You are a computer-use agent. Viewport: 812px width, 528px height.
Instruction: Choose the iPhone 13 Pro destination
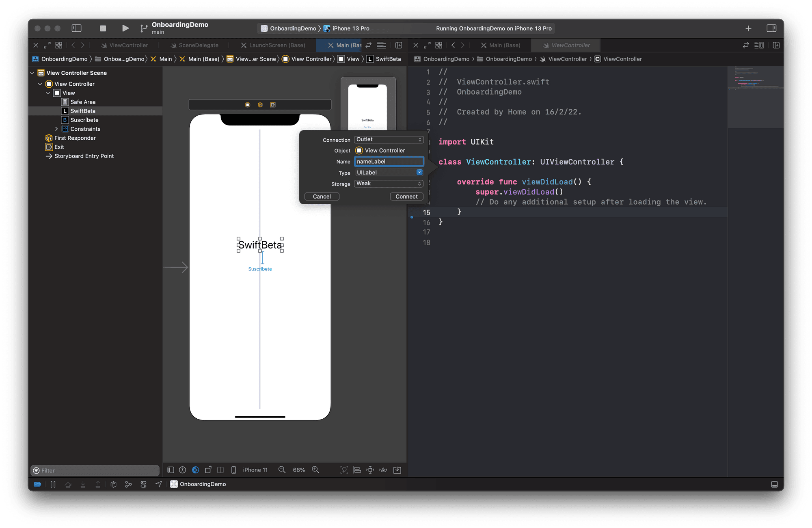(346, 28)
